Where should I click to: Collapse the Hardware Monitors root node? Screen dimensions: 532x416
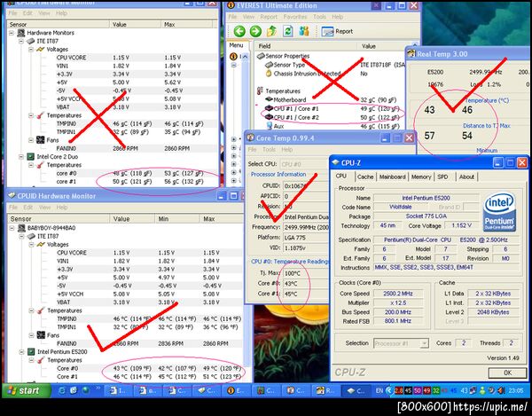(x=12, y=33)
